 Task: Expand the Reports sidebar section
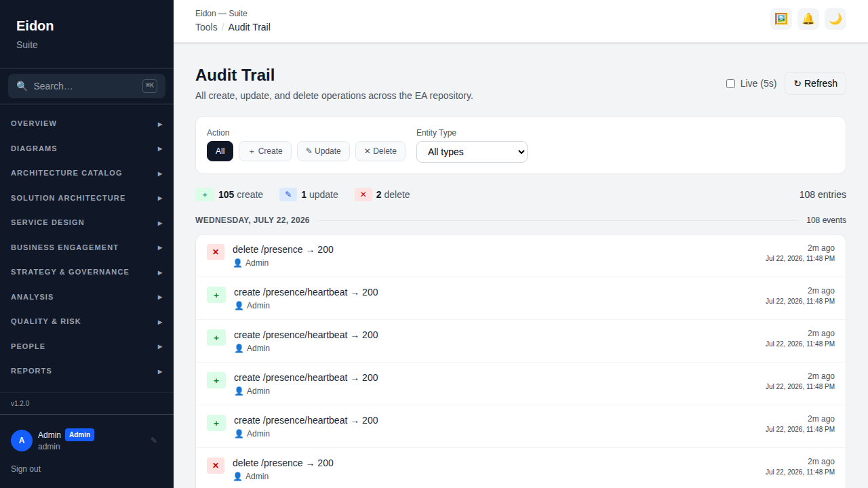[87, 371]
